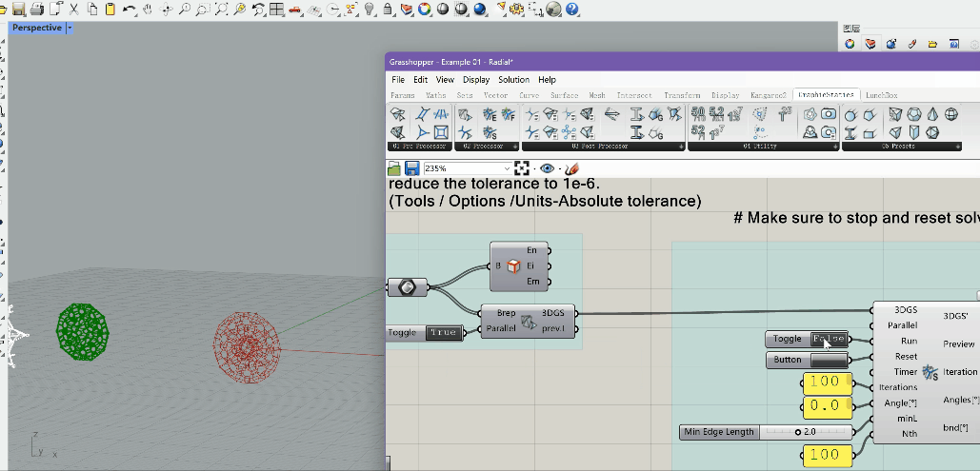Click the pyramid icon in Presets panel
This screenshot has height=471, width=980.
pyautogui.click(x=932, y=114)
